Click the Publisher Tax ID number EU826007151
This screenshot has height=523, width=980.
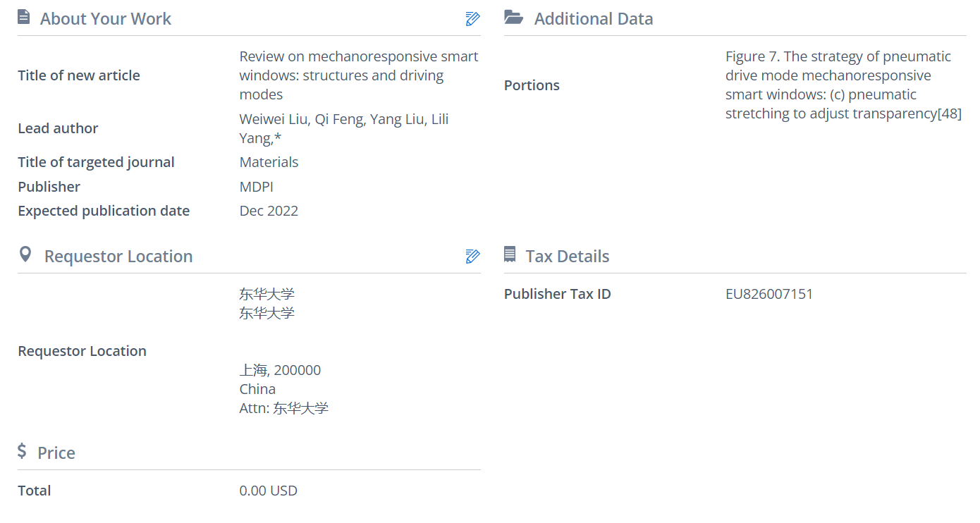[x=768, y=294]
